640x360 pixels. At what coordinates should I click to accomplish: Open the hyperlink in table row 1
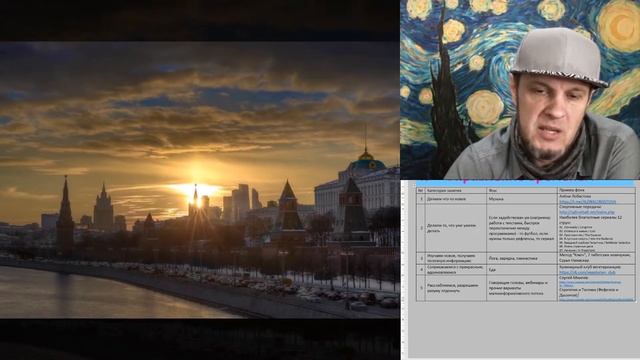(x=587, y=202)
